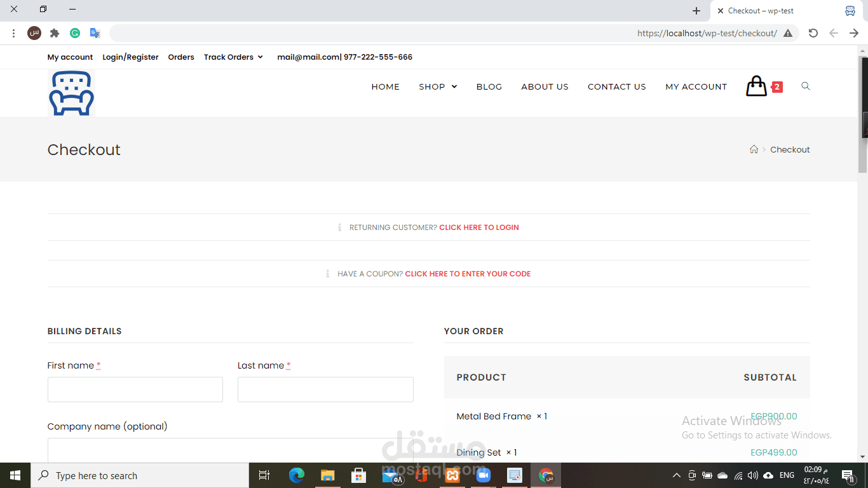Show hidden system tray icons chevron
The height and width of the screenshot is (488, 868).
tap(676, 475)
